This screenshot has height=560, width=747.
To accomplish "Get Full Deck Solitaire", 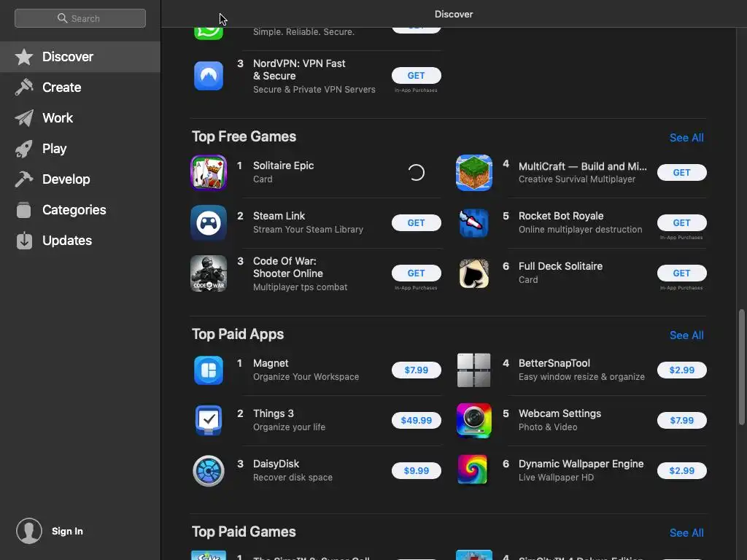I will tap(682, 273).
